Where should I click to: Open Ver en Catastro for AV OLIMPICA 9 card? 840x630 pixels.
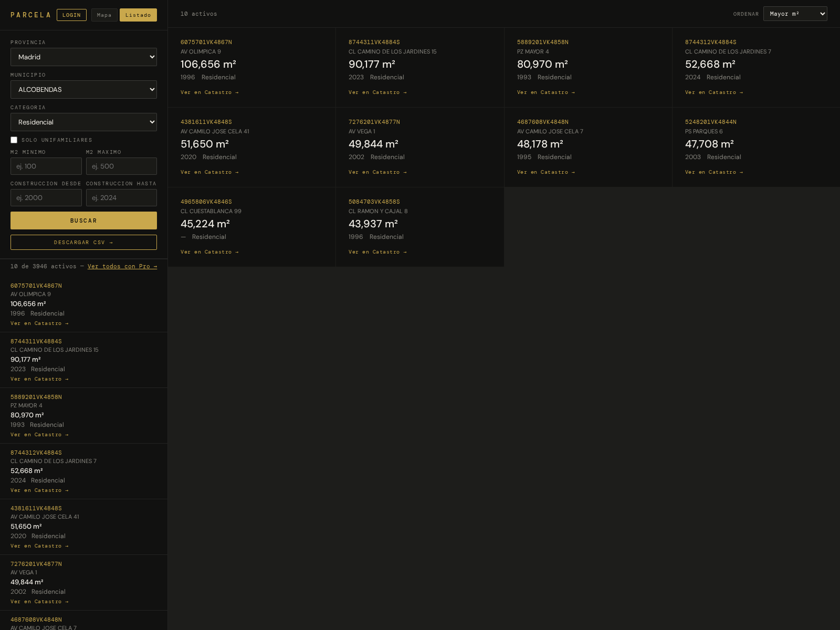(209, 92)
